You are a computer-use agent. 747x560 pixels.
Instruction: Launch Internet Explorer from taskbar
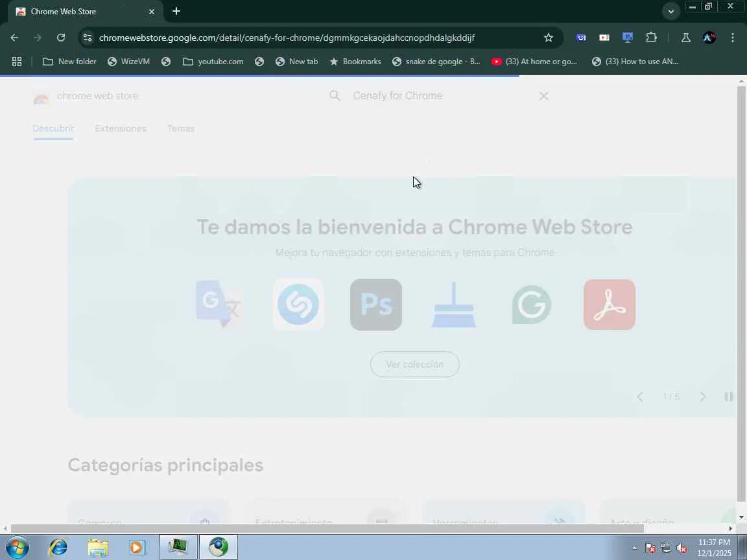coord(58,547)
